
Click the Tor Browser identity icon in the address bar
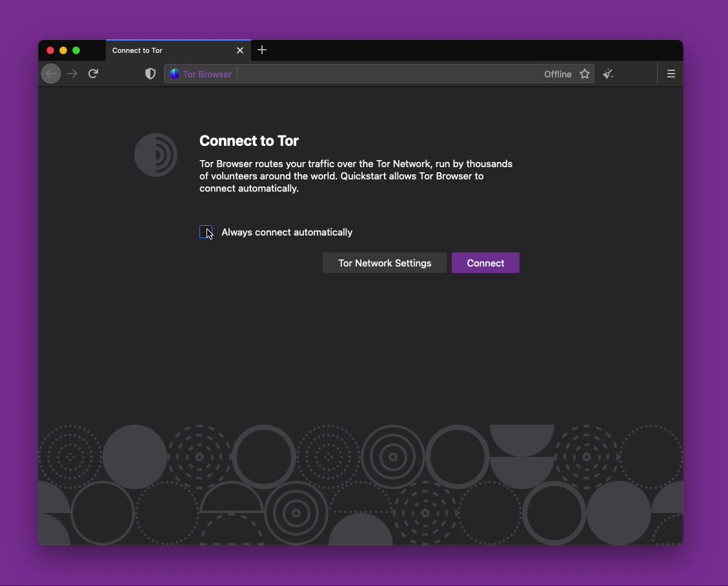[174, 74]
